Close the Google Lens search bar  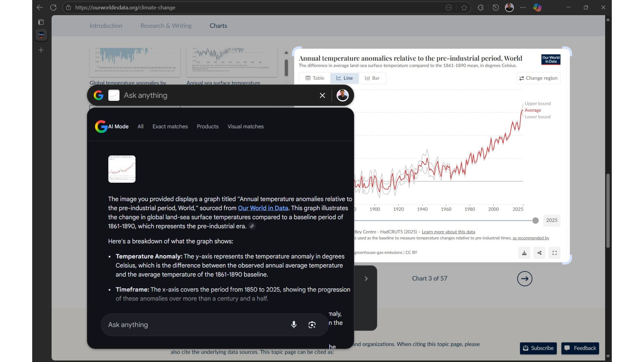pyautogui.click(x=322, y=96)
